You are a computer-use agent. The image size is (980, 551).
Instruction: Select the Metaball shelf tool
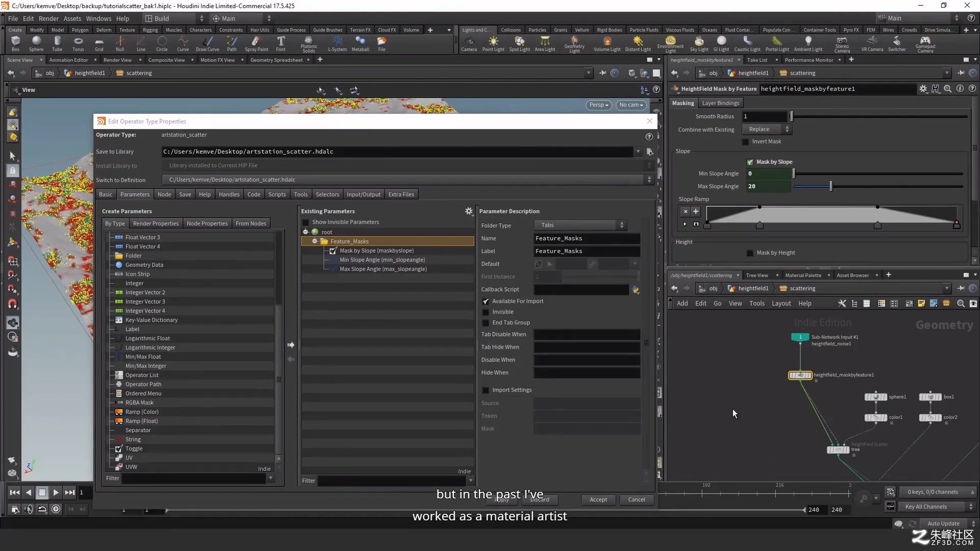[360, 43]
